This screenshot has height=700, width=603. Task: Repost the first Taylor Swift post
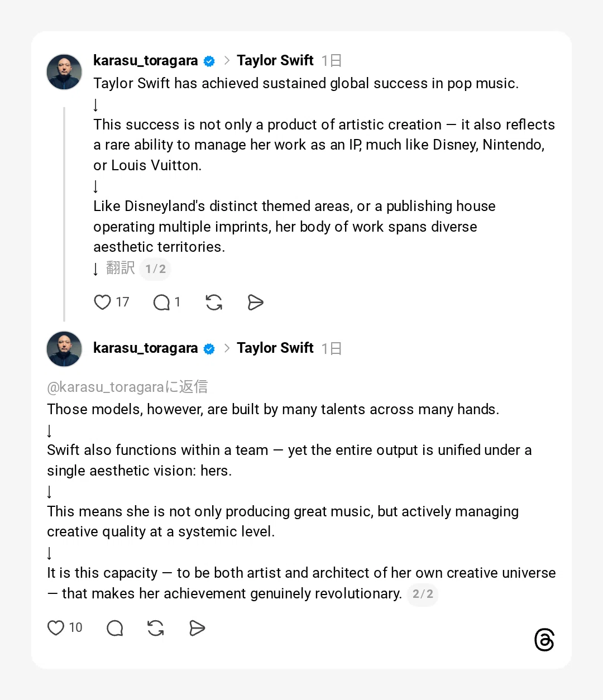214,303
